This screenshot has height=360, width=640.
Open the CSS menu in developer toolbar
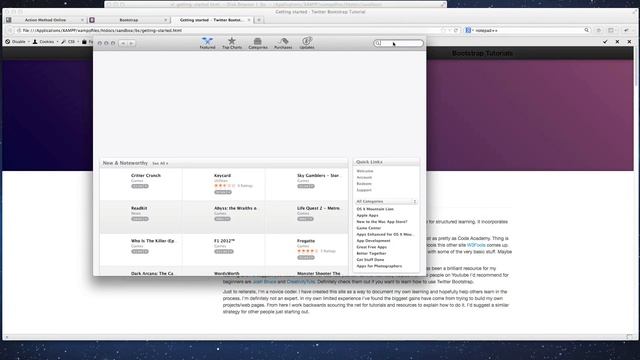tap(70, 42)
